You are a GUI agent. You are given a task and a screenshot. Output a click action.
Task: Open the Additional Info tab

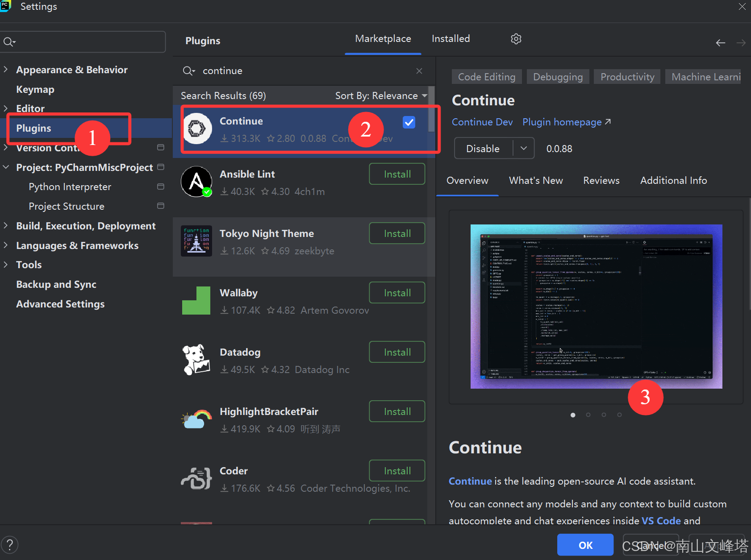673,181
